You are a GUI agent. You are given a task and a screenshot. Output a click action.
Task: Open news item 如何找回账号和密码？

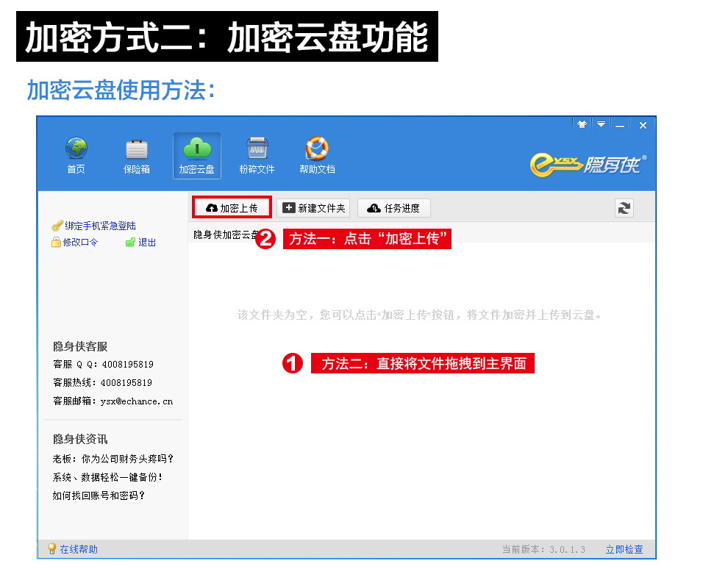(99, 495)
